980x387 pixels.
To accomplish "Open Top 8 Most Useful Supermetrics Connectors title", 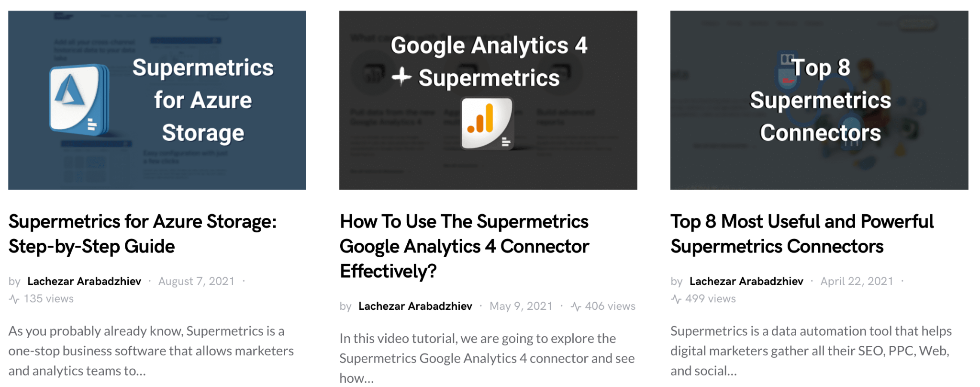I will coord(802,234).
